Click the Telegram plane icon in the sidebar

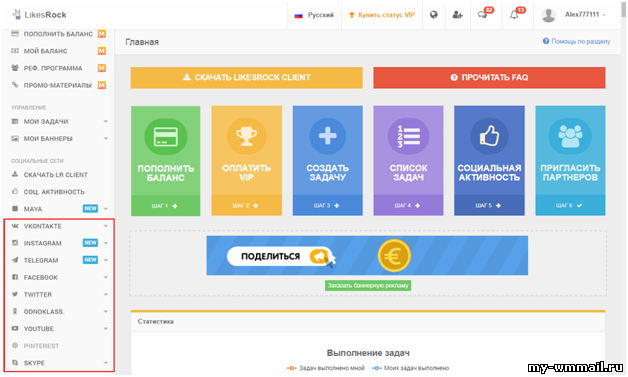tap(15, 260)
